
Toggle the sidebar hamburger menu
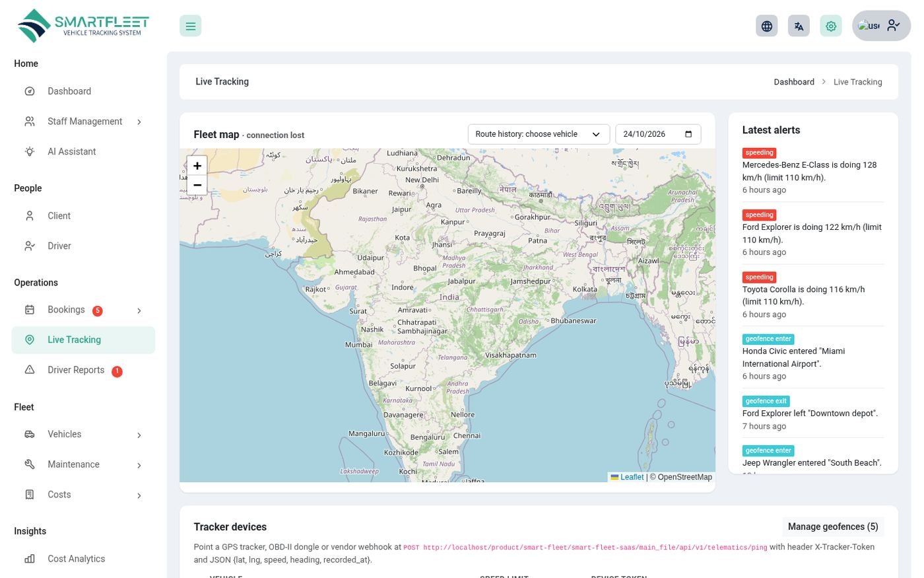tap(190, 26)
